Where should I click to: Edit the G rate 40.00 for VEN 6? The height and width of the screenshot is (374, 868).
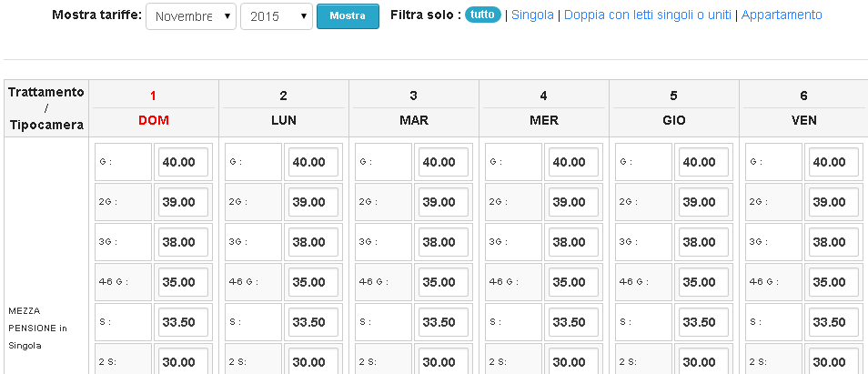[x=833, y=162]
